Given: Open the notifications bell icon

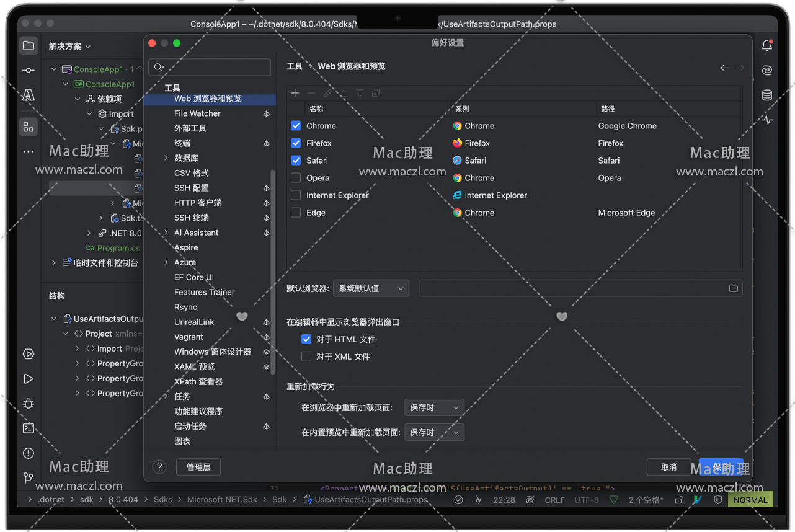Looking at the screenshot, I should coord(767,45).
